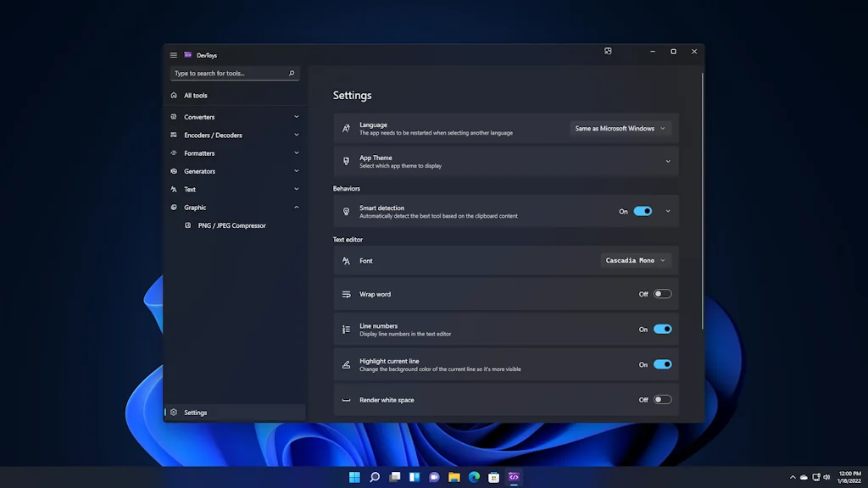Open Microsoft Edge from taskbar
This screenshot has width=868, height=488.
point(474,477)
